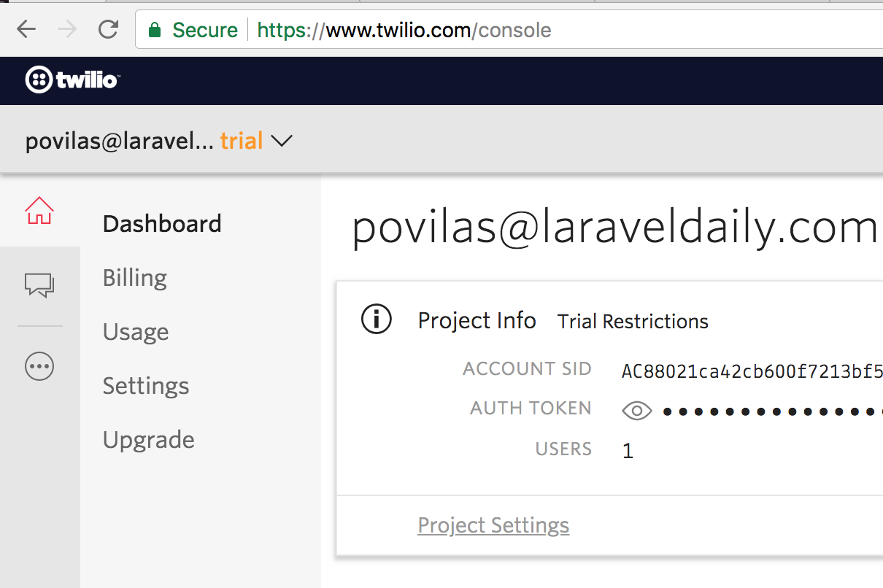The width and height of the screenshot is (883, 588).
Task: View Trial Restrictions details
Action: coord(632,321)
